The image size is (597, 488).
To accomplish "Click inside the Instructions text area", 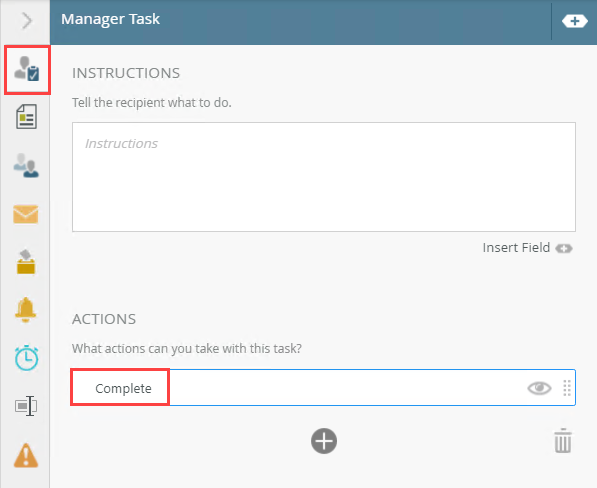I will tap(324, 177).
